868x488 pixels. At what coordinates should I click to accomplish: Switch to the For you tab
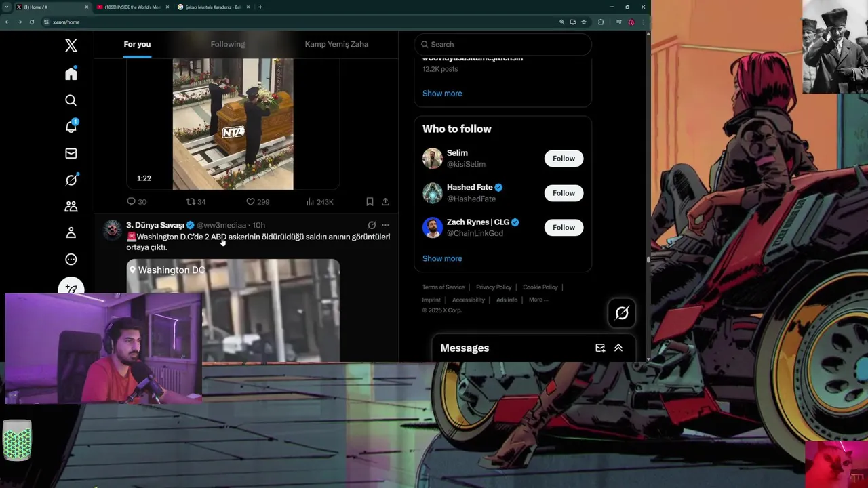[137, 44]
